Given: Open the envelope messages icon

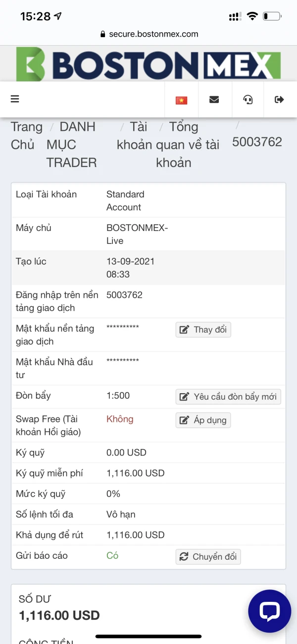Looking at the screenshot, I should [214, 100].
